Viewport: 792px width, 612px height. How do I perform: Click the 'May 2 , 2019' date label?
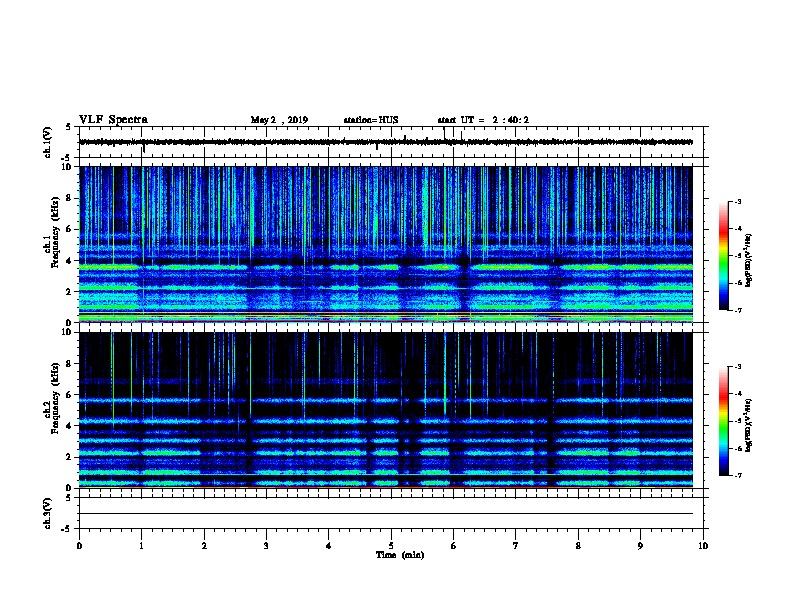[279, 120]
